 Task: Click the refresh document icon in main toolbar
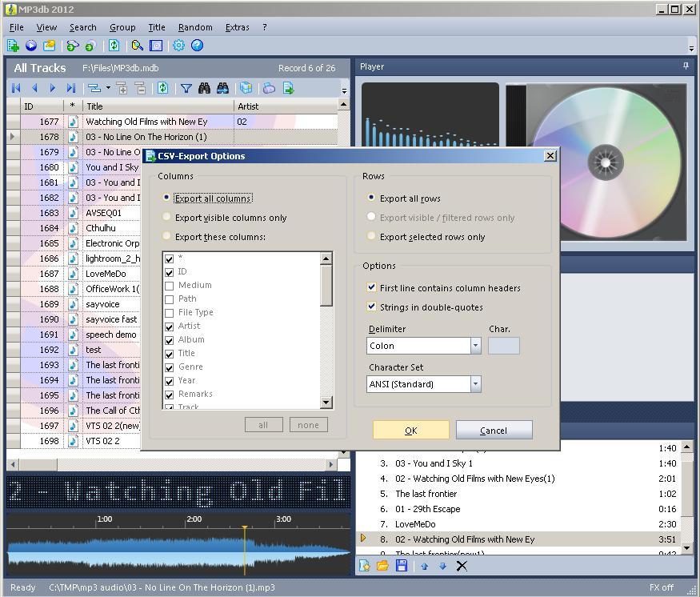[114, 46]
